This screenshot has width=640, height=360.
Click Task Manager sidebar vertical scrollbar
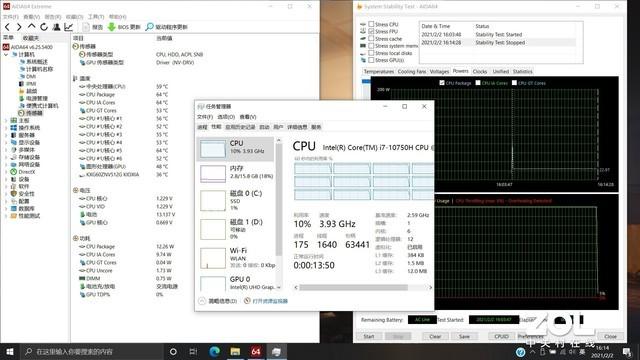279,200
